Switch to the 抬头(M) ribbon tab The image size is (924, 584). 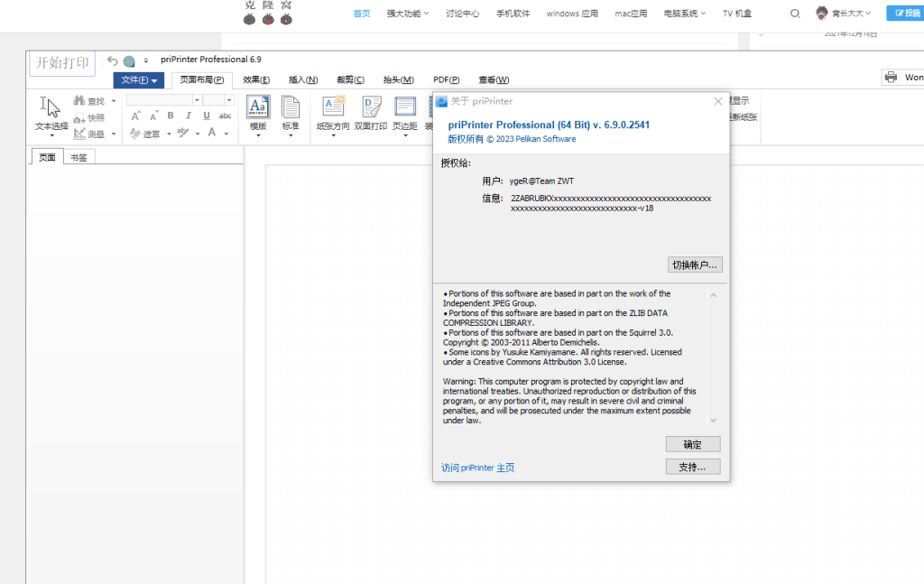[398, 79]
